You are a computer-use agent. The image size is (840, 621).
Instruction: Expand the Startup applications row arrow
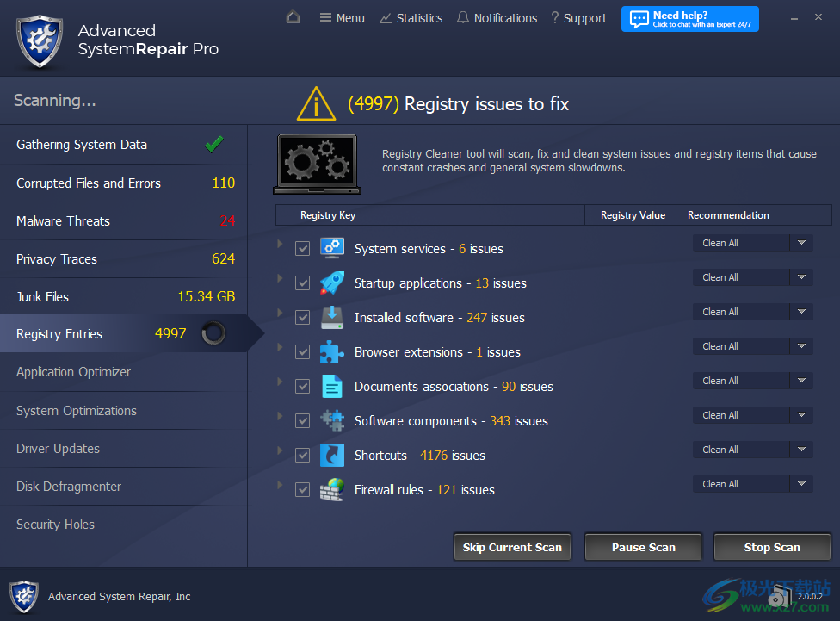(x=280, y=278)
